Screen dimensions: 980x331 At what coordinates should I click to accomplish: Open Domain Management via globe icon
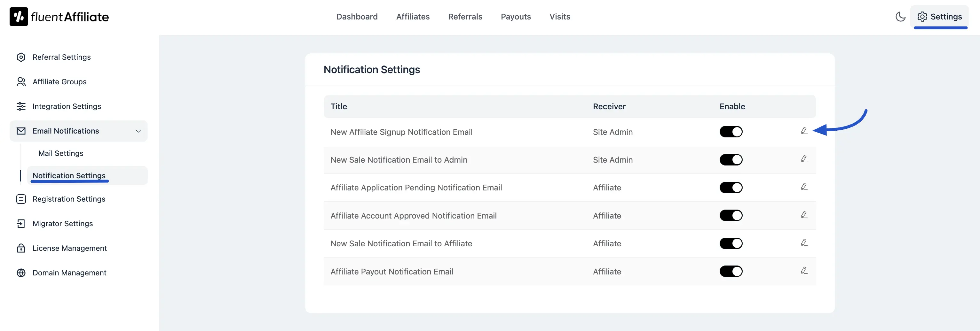click(21, 273)
